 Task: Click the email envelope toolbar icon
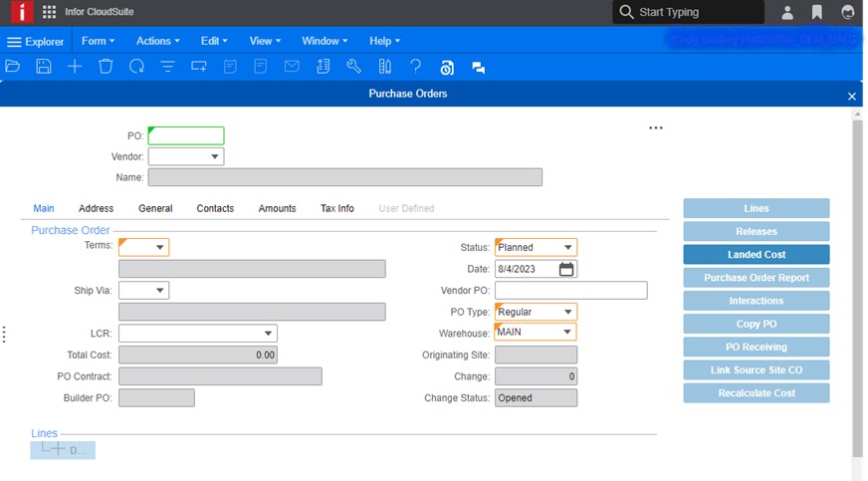[292, 67]
